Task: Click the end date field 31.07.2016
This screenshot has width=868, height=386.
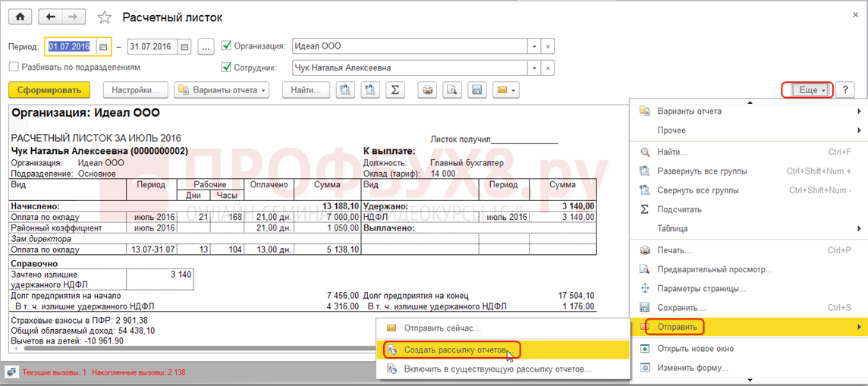Action: pos(152,47)
